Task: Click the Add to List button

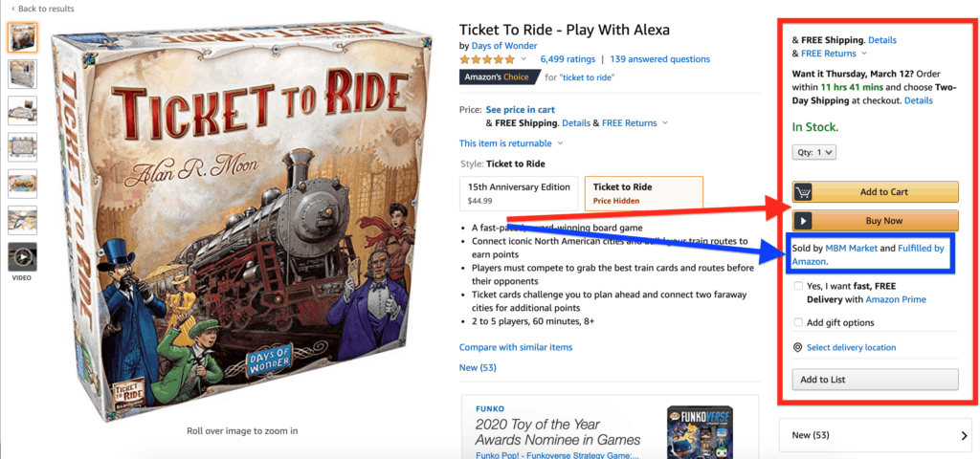Action: [875, 380]
